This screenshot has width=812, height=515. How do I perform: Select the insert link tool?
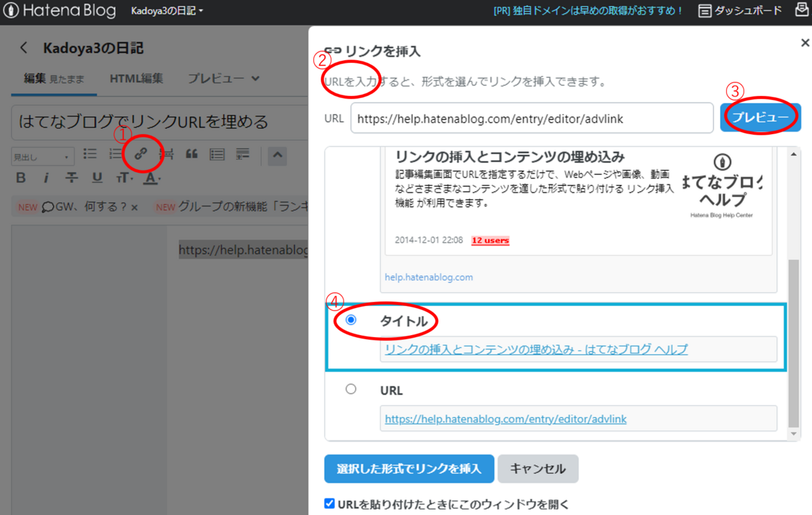[141, 154]
